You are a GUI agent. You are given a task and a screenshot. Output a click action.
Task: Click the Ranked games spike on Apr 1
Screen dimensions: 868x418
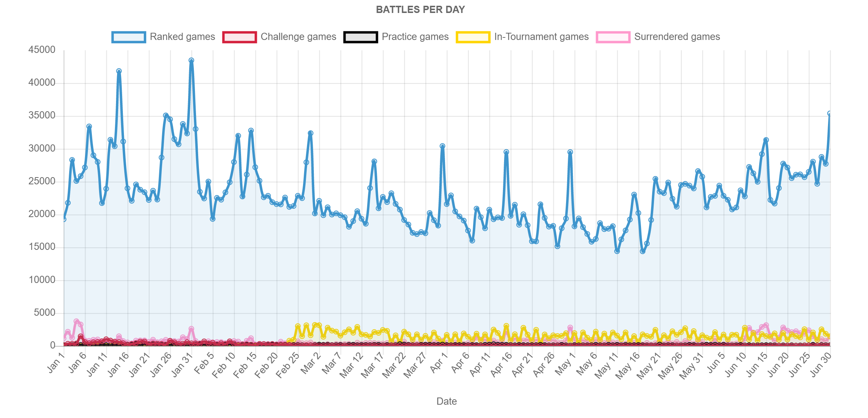coord(442,146)
